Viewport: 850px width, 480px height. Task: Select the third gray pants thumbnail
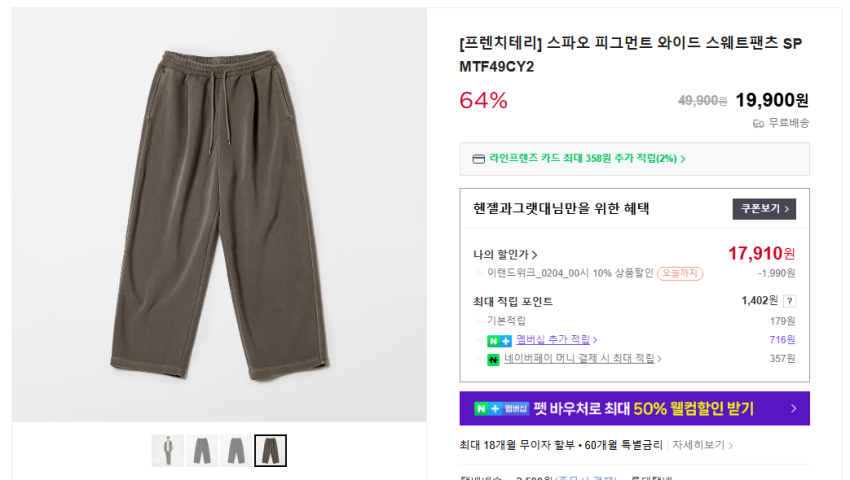click(x=236, y=451)
